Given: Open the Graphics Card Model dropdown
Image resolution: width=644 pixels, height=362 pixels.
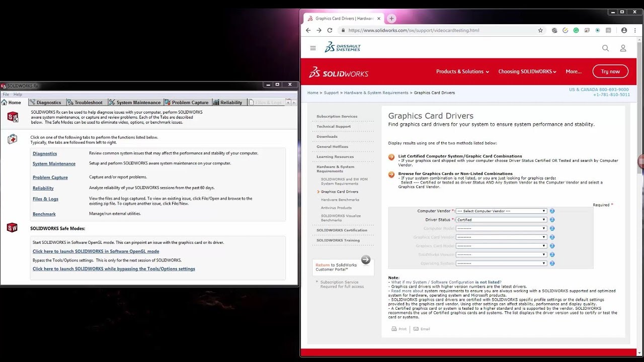Looking at the screenshot, I should click(501, 246).
